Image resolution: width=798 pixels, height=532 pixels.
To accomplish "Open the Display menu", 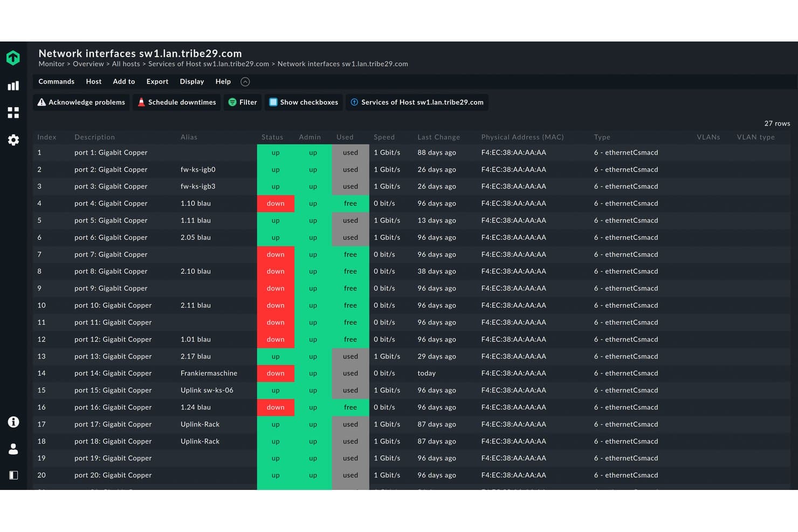I will 192,81.
